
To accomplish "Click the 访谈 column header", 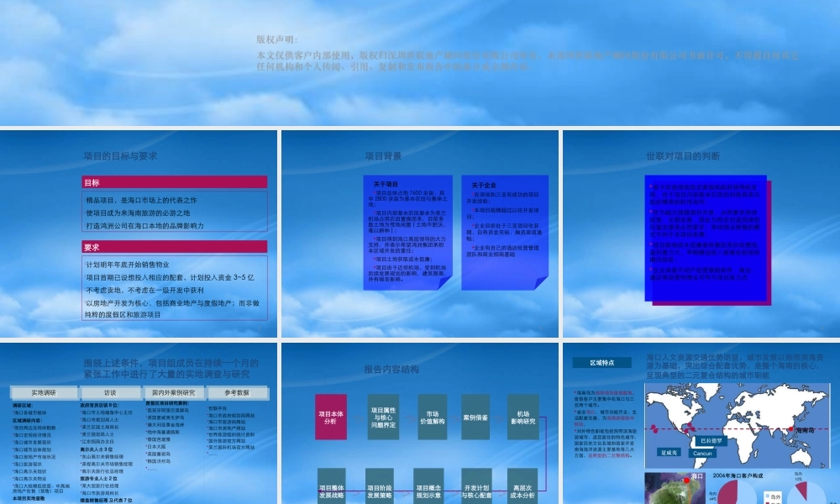I will 110,392.
